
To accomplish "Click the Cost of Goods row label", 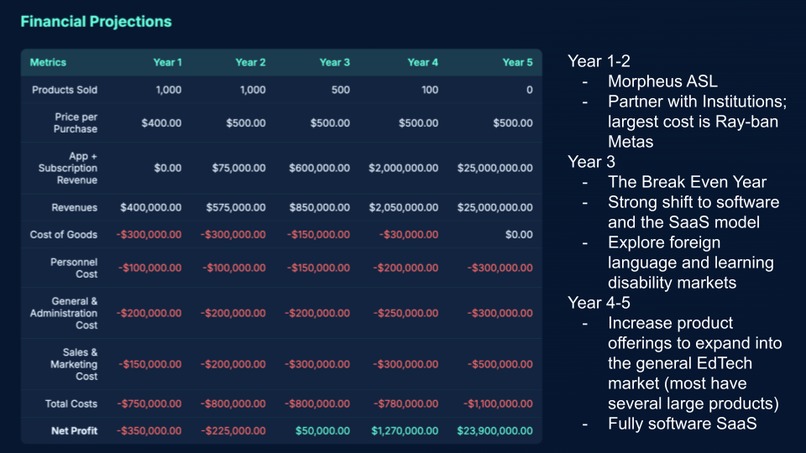I will click(x=63, y=234).
